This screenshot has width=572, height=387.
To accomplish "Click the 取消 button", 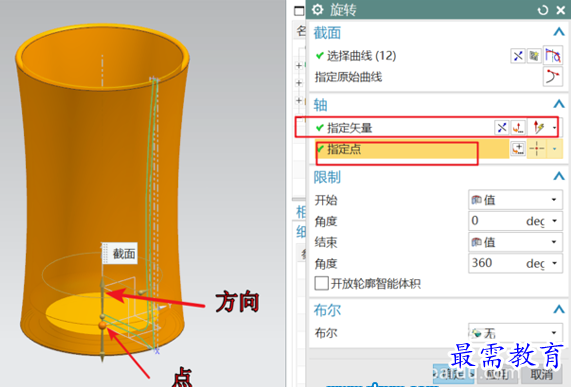I will 542,374.
